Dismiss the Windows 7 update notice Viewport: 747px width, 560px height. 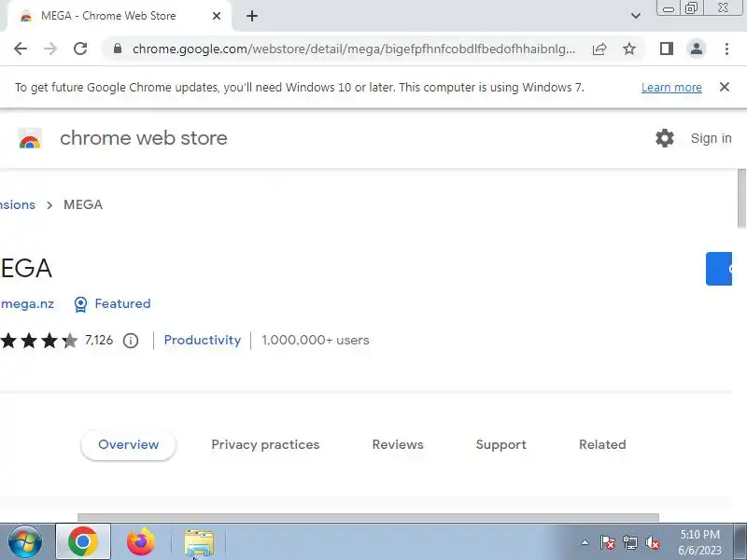[x=725, y=87]
